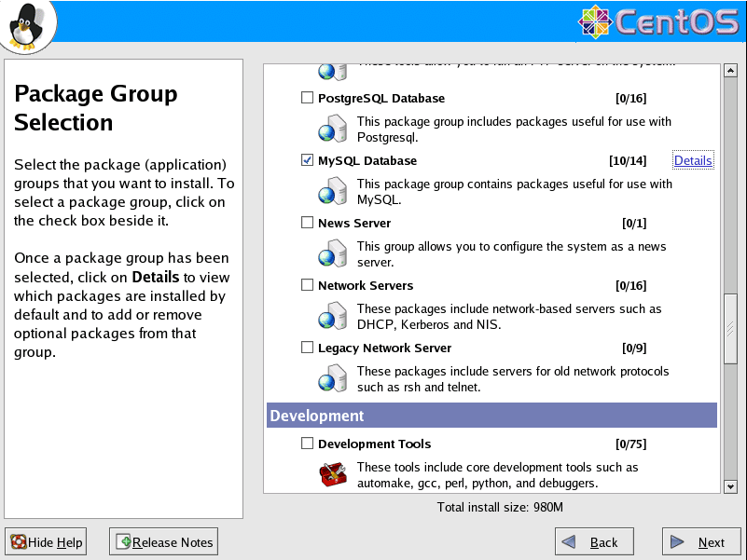Tick the Development Tools checkbox
This screenshot has width=747, height=560.
308,444
